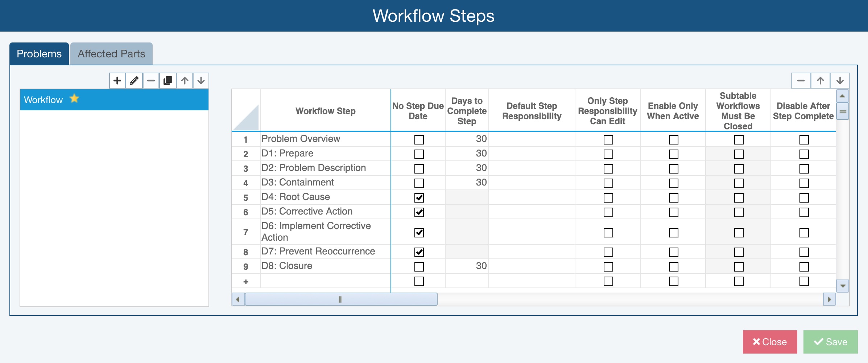This screenshot has height=363, width=868.
Task: Click the duplicate workflow copy icon
Action: point(168,81)
